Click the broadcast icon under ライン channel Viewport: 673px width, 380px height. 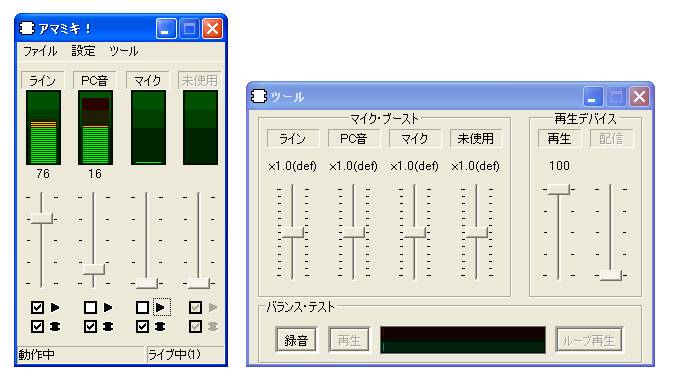(x=55, y=327)
